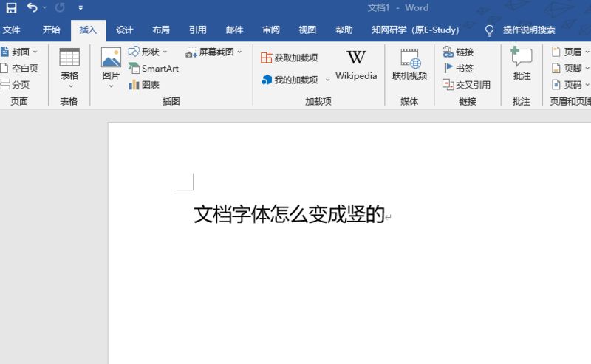The width and height of the screenshot is (591, 364).
Task: Switch to the 设计 tab
Action: tap(124, 30)
